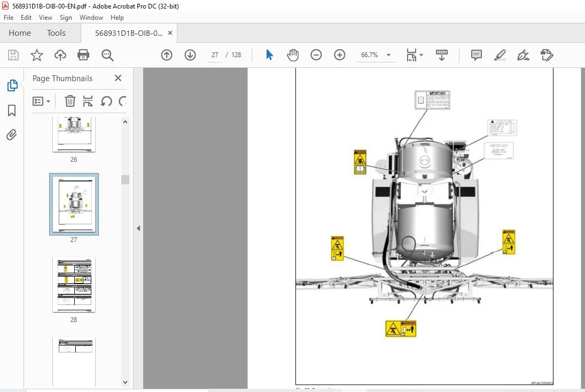The height and width of the screenshot is (392, 585).
Task: Click the Stamp or share tool icon
Action: tap(547, 55)
